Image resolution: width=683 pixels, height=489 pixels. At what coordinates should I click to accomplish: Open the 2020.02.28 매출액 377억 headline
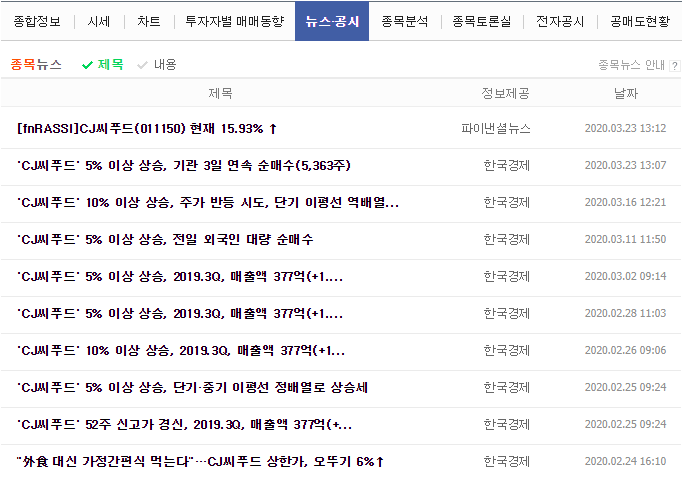[180, 314]
